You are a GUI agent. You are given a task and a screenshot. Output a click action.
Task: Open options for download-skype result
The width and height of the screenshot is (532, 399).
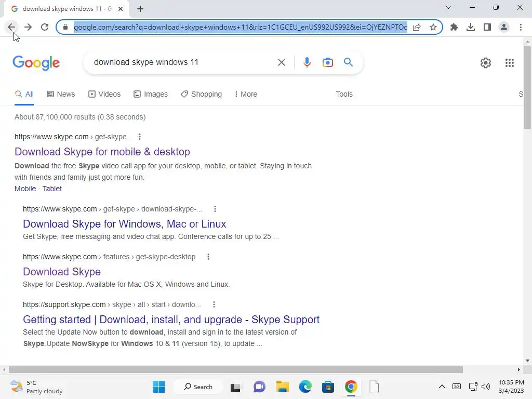tap(215, 209)
